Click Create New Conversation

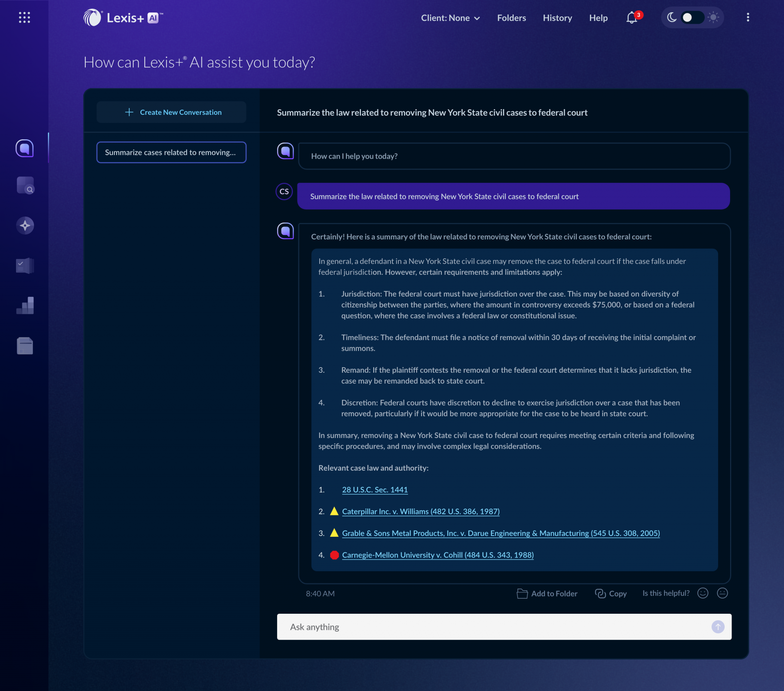171,112
